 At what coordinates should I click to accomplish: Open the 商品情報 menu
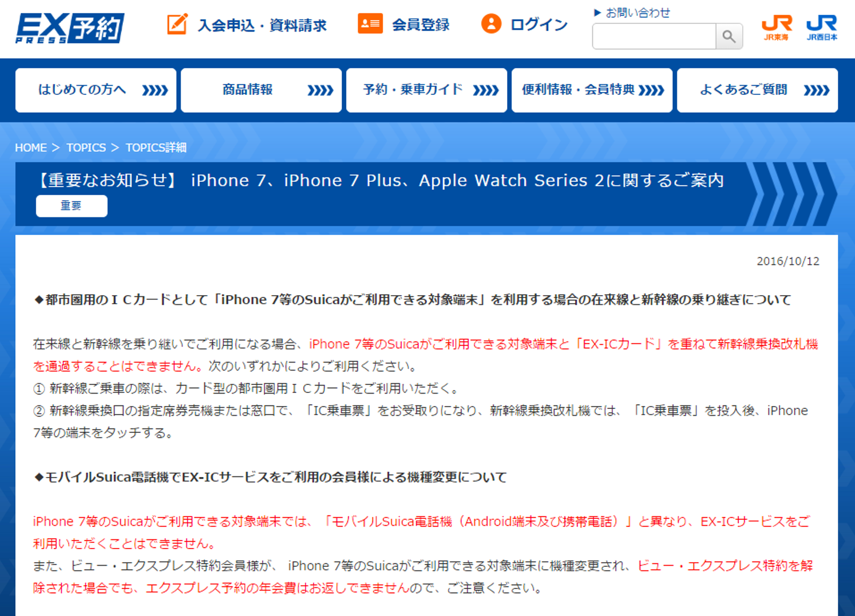261,90
